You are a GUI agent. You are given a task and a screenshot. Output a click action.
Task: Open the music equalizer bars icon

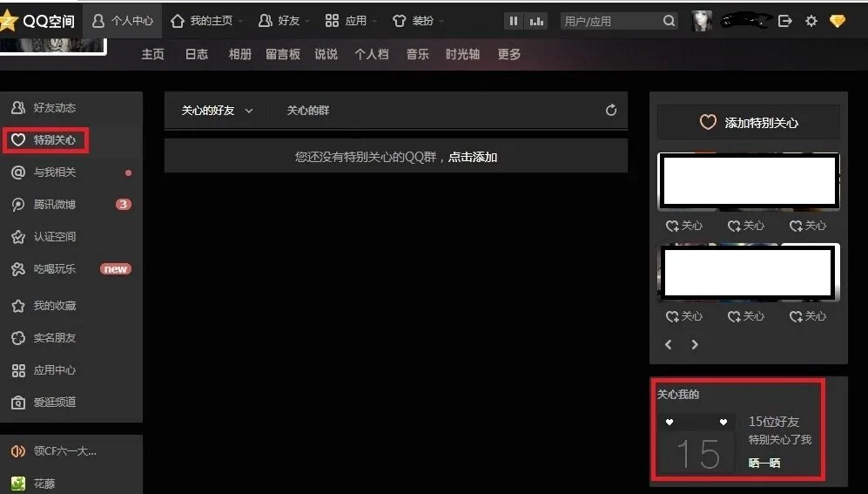point(536,21)
